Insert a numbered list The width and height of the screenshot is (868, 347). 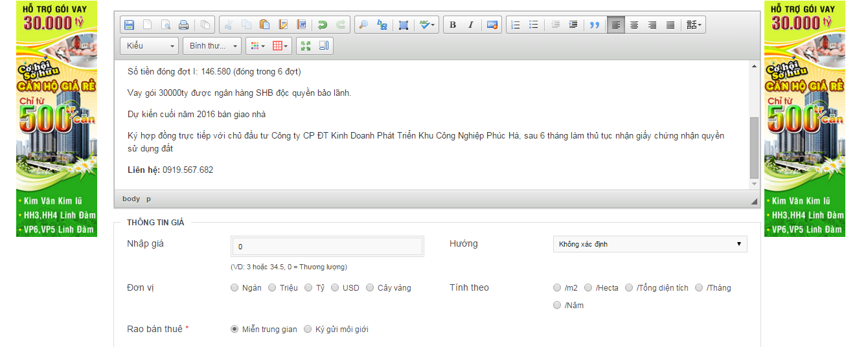pos(516,25)
